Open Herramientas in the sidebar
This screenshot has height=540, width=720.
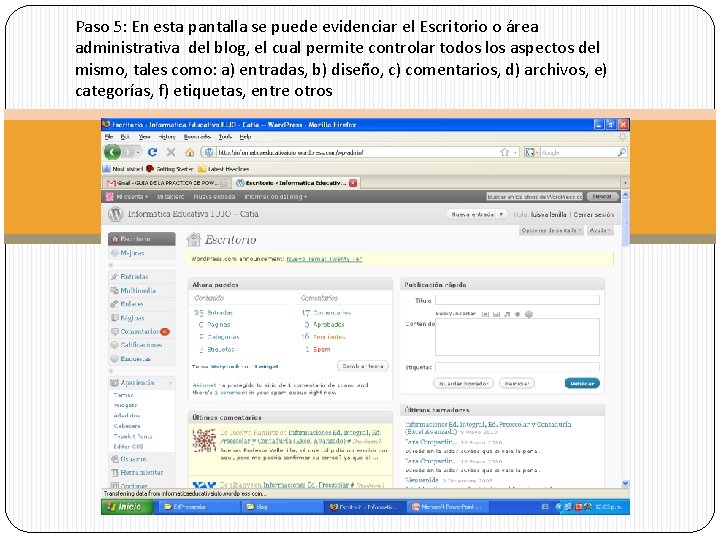[x=141, y=472]
